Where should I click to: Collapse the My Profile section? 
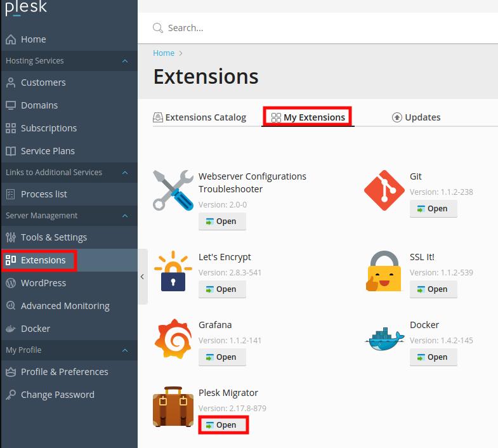(x=125, y=350)
